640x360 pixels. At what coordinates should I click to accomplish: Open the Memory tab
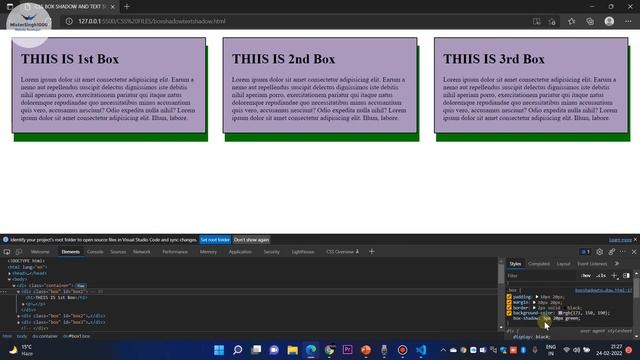click(x=208, y=252)
